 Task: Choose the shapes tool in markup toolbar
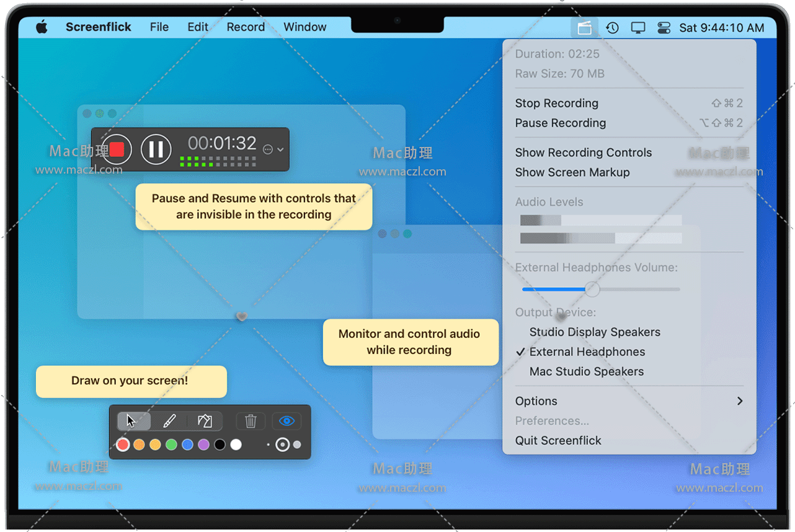pyautogui.click(x=205, y=421)
